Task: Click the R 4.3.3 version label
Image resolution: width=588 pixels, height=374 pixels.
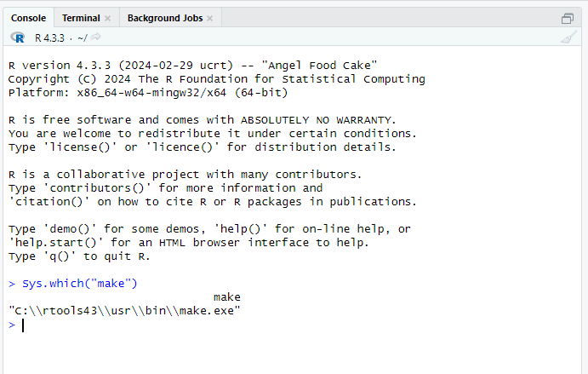Action: (49, 38)
